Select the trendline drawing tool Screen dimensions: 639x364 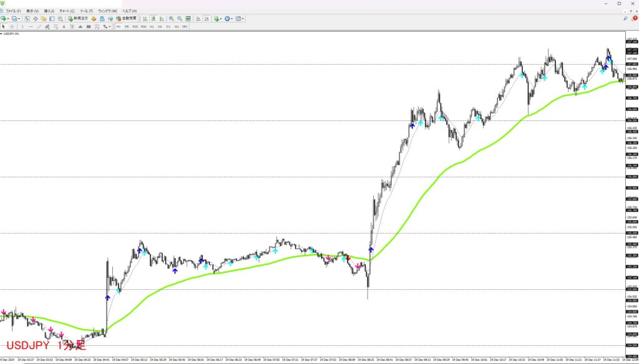coord(39,27)
